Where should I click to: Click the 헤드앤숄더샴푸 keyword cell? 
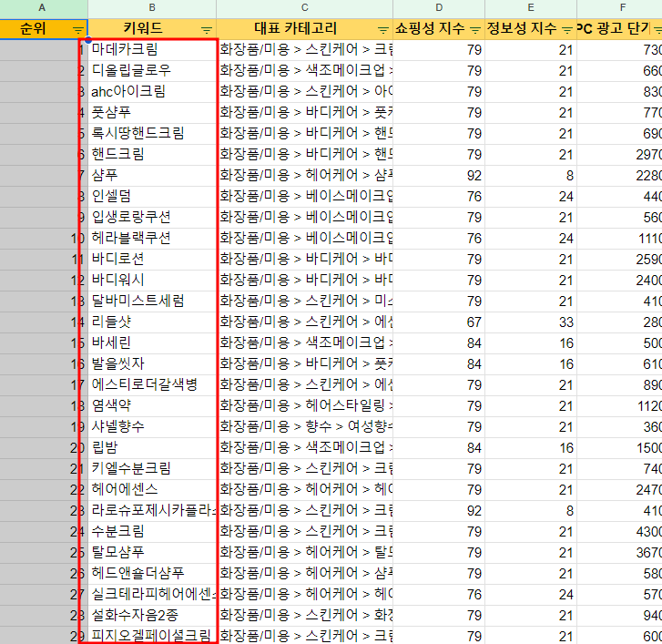tap(152, 574)
